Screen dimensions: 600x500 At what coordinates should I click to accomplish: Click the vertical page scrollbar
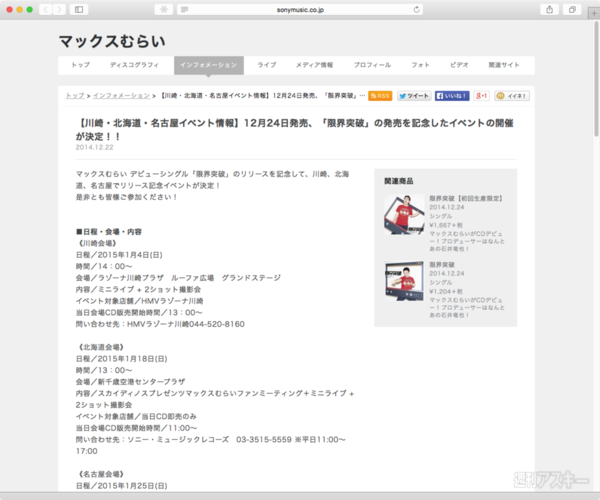pos(596,78)
